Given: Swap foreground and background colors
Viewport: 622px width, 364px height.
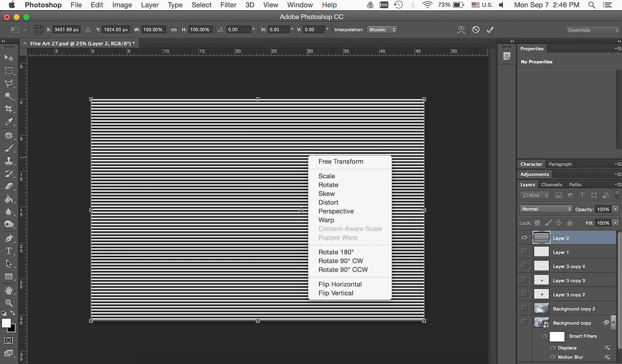Looking at the screenshot, I should pos(13,313).
